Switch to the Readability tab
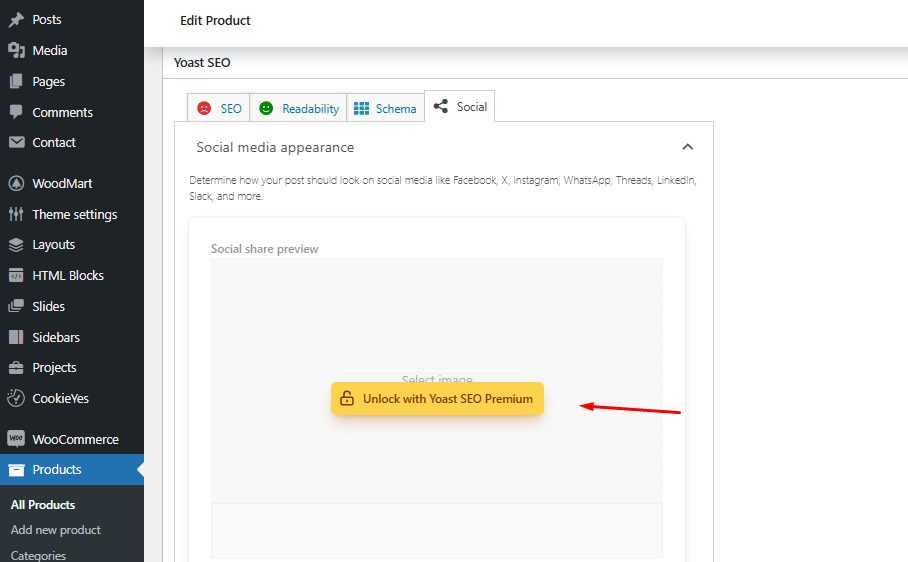Screen dimensions: 908x562 pyautogui.click(x=298, y=108)
